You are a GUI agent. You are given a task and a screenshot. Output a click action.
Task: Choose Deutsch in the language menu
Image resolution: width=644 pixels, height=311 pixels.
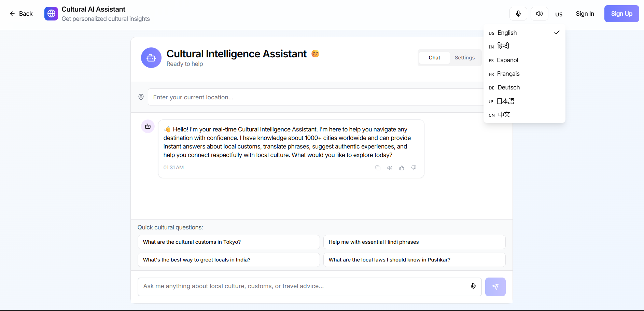pyautogui.click(x=508, y=88)
